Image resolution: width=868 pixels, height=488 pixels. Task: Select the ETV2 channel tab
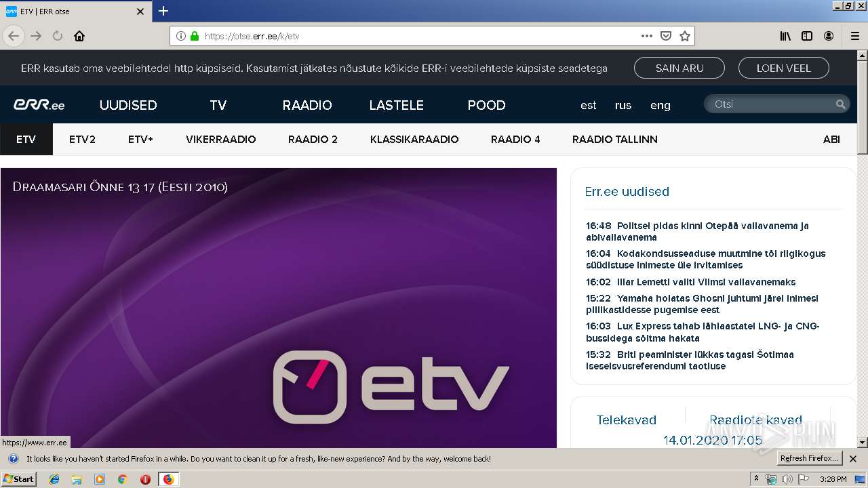tap(82, 140)
